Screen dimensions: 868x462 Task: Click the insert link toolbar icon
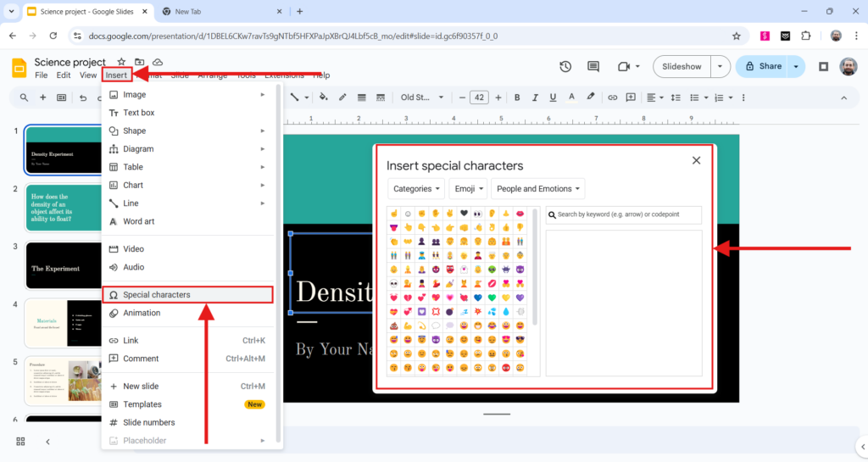612,98
